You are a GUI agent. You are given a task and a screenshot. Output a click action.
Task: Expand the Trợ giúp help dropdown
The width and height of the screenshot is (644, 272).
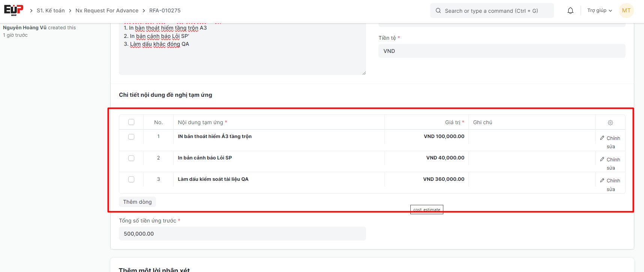[x=599, y=11]
